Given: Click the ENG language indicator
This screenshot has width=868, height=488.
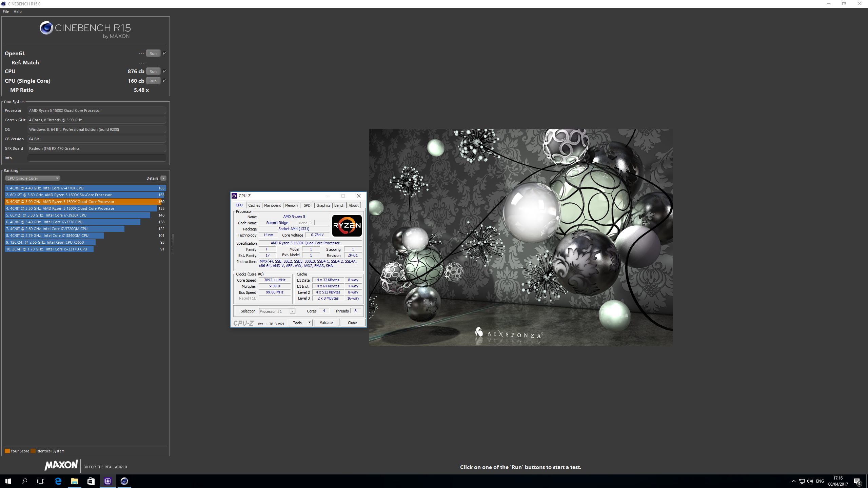Looking at the screenshot, I should click(820, 481).
